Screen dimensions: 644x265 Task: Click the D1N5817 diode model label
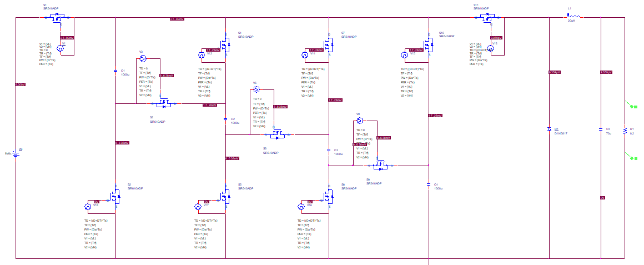[x=561, y=133]
